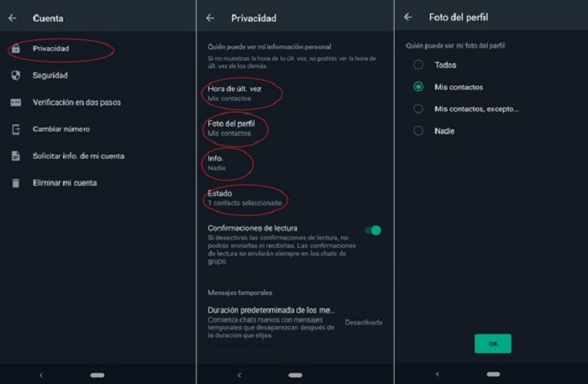Confirm with the green OK button
The height and width of the screenshot is (384, 588).
click(x=493, y=344)
